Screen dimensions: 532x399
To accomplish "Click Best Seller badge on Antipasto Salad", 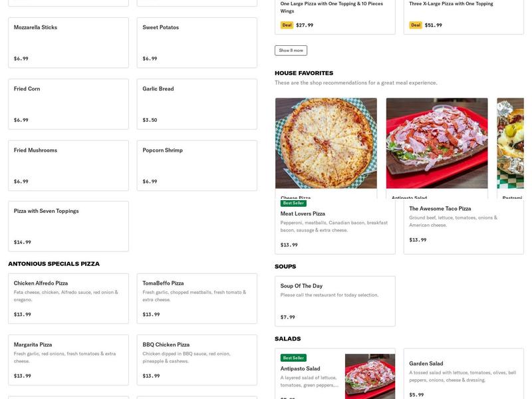I will point(293,358).
